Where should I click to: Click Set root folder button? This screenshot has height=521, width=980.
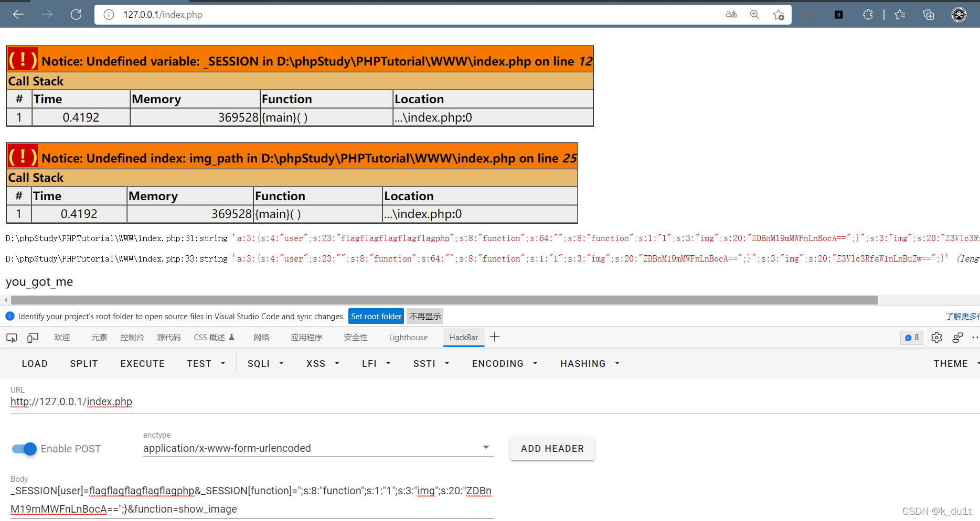pos(376,316)
